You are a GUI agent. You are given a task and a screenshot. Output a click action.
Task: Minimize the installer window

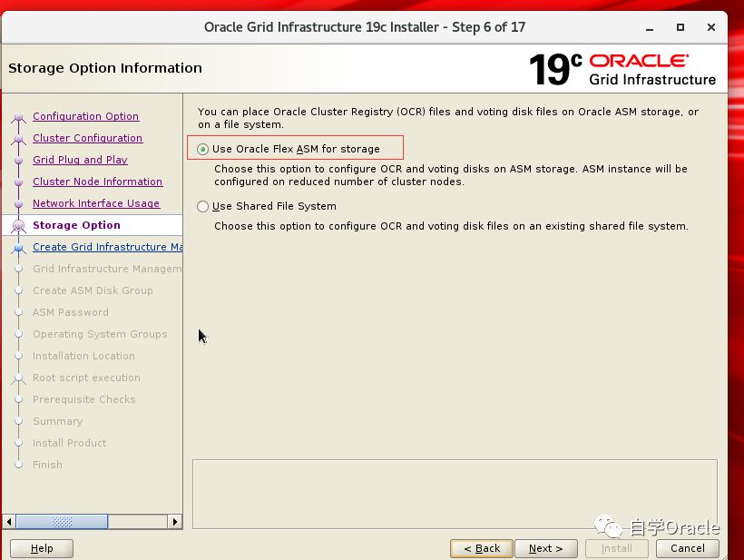coord(650,27)
